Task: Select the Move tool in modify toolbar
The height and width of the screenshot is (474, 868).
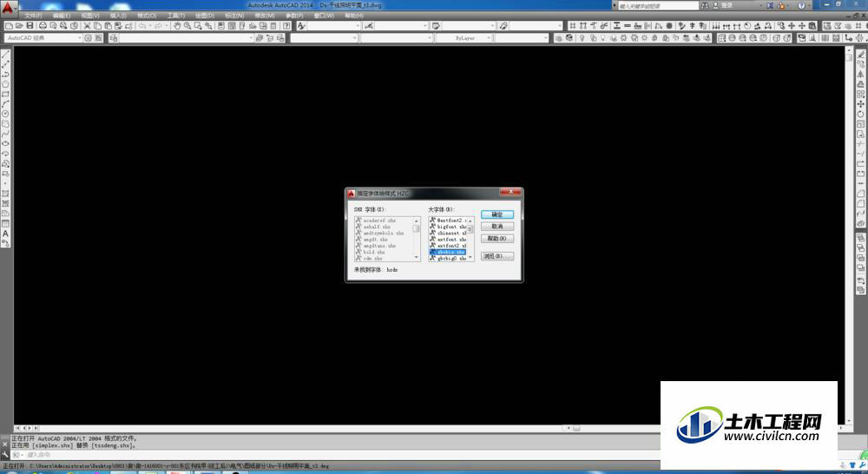Action: point(861,104)
